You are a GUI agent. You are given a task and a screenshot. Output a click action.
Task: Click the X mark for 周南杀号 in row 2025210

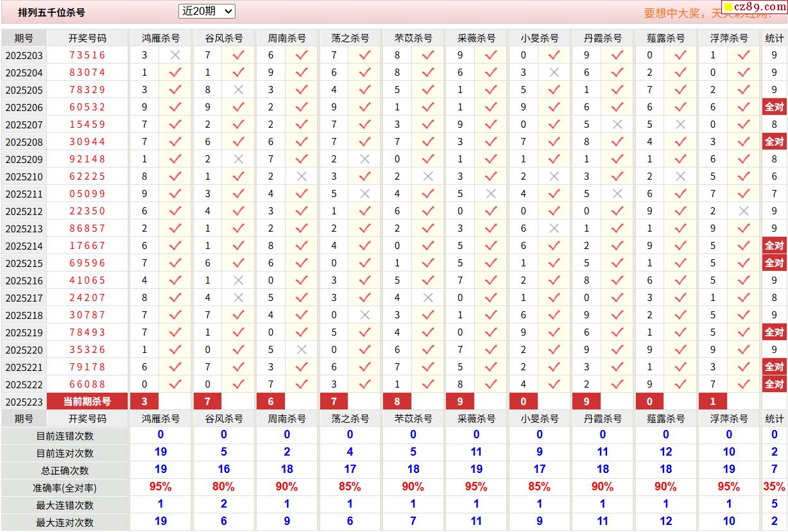click(302, 176)
